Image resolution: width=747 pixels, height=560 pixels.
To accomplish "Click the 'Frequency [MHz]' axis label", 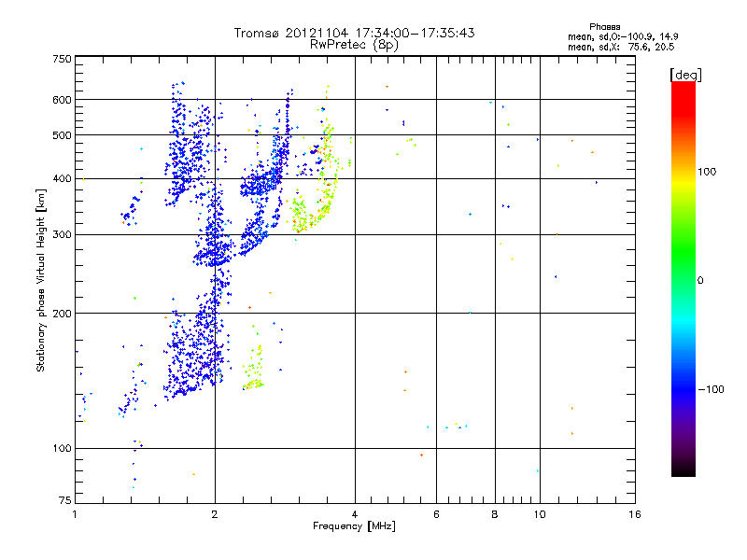I will (x=354, y=526).
